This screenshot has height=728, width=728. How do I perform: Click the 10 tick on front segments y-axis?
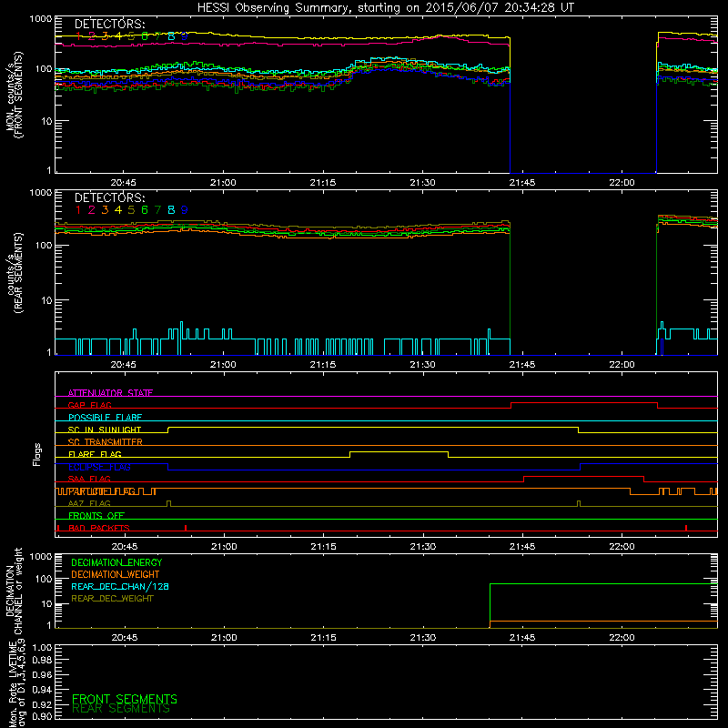click(x=46, y=121)
